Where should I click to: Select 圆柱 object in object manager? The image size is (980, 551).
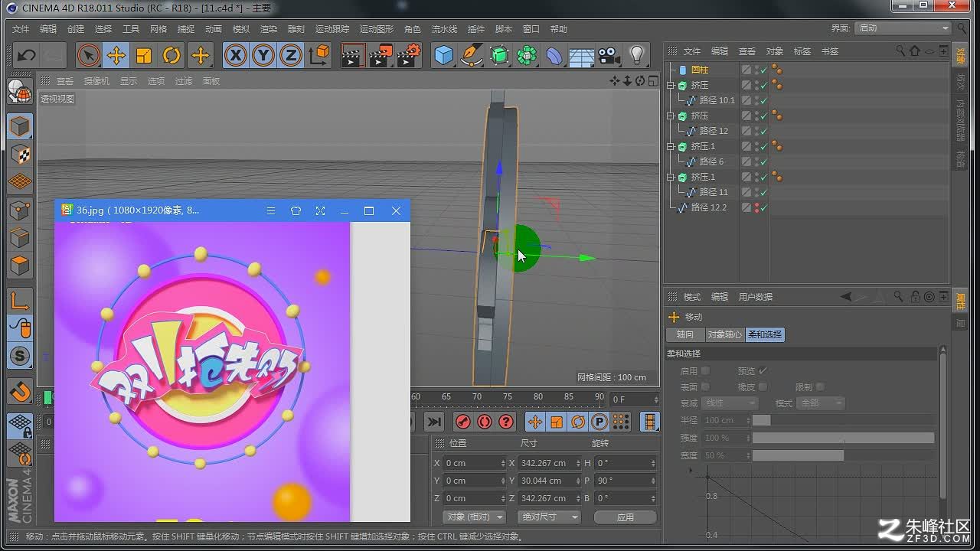coord(700,70)
